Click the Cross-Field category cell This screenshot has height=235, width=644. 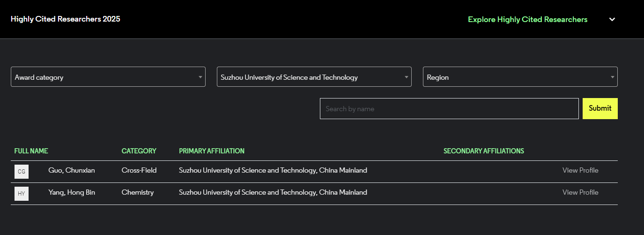139,170
